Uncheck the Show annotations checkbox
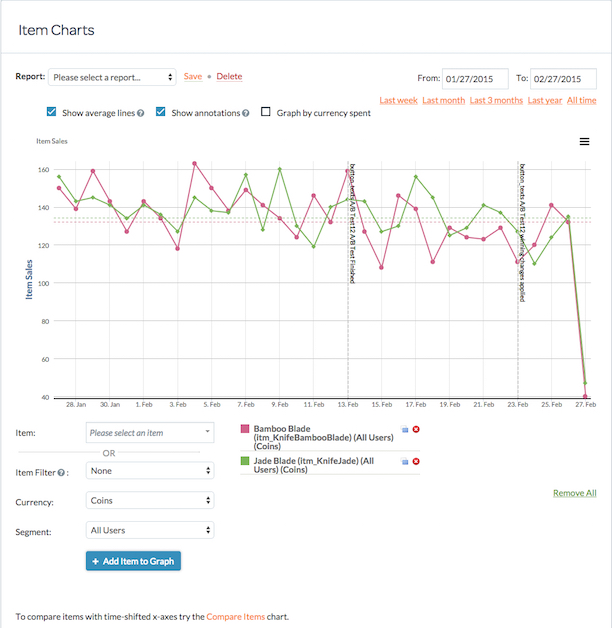The height and width of the screenshot is (628, 612). (161, 112)
